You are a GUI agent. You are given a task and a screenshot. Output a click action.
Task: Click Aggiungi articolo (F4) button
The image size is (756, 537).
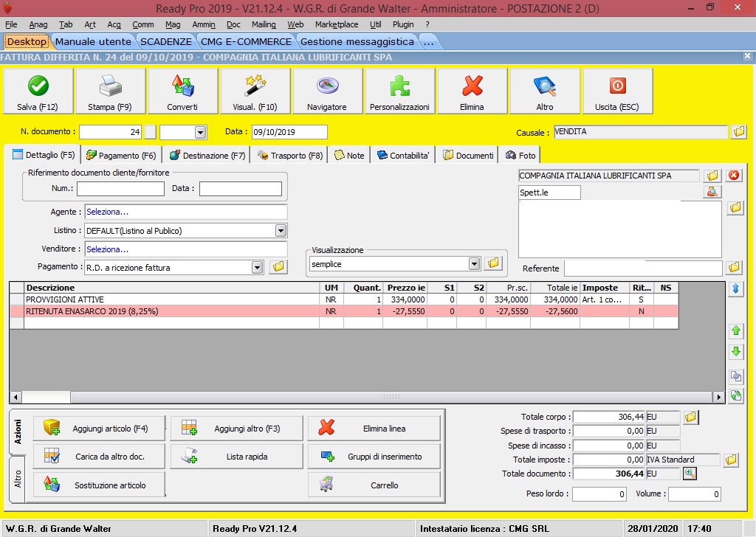[x=99, y=428]
